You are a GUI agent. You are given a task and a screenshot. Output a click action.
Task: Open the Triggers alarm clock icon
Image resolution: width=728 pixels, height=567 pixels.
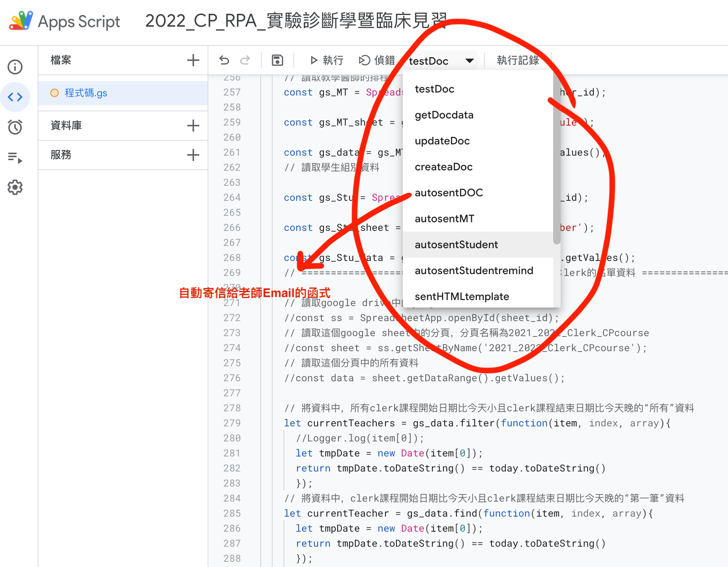(x=15, y=127)
